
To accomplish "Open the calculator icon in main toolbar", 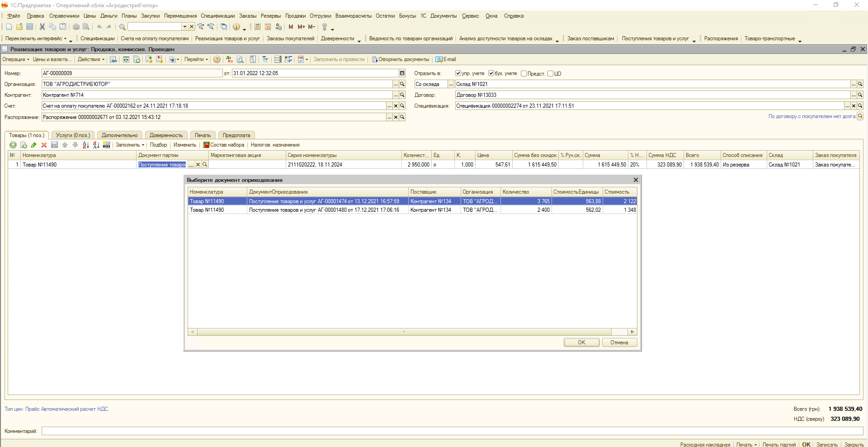I will (257, 27).
